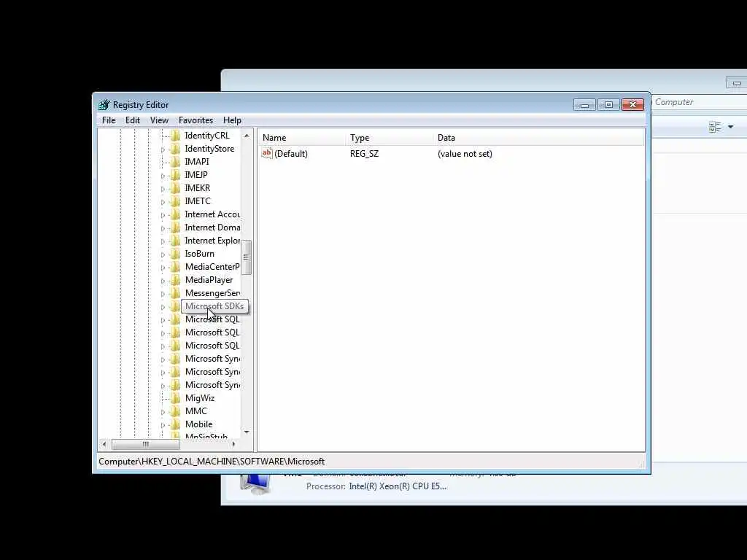Expand the IMEJP key
Screen dimensions: 747x560
(163, 176)
